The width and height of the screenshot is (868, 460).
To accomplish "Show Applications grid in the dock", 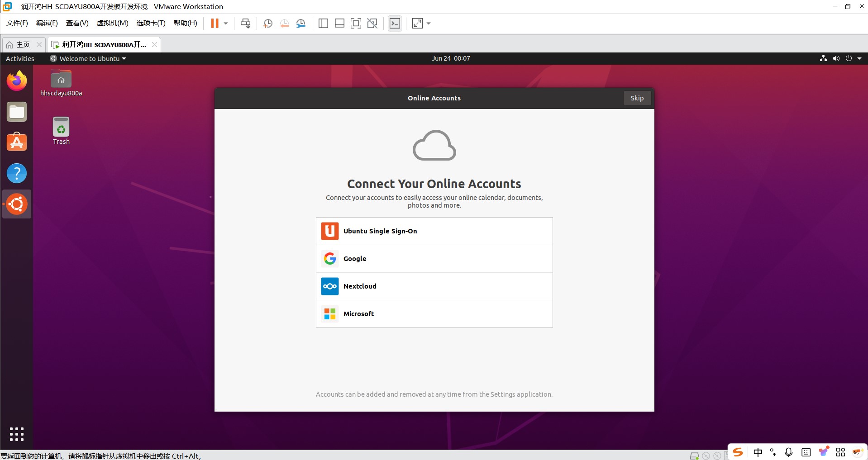I will 17,434.
